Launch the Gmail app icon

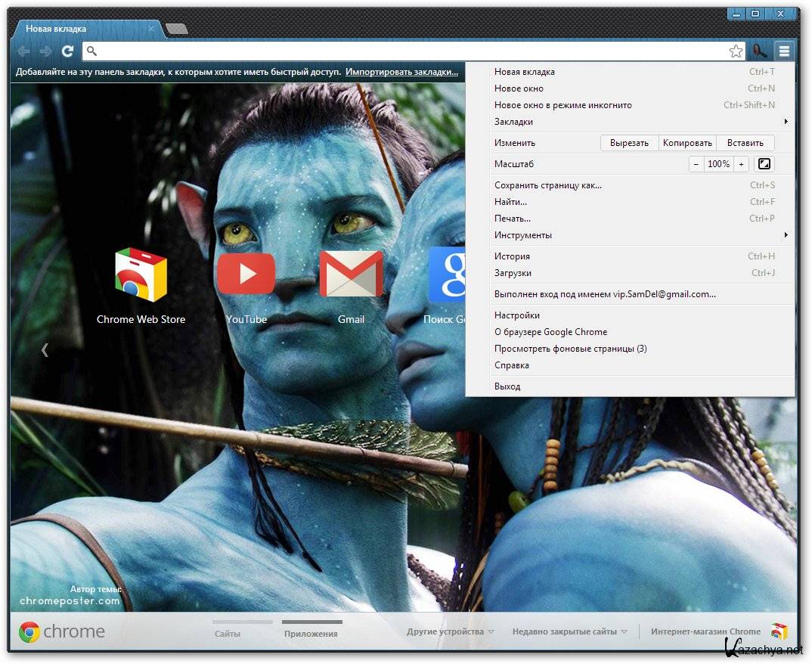pyautogui.click(x=351, y=274)
